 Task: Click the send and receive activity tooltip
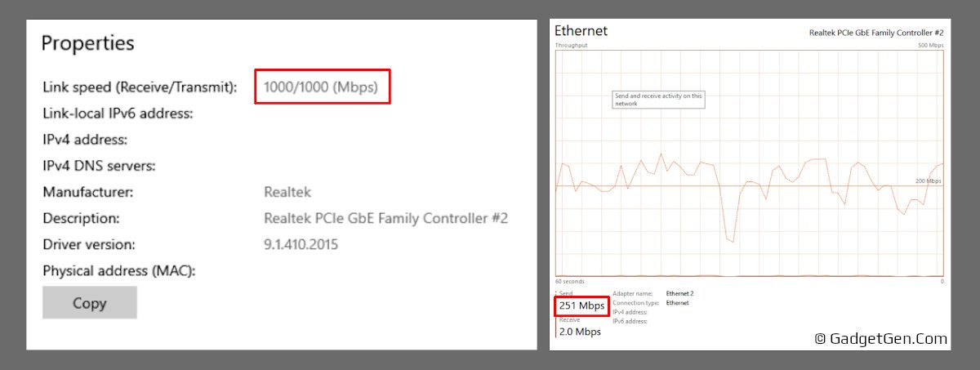pos(658,100)
